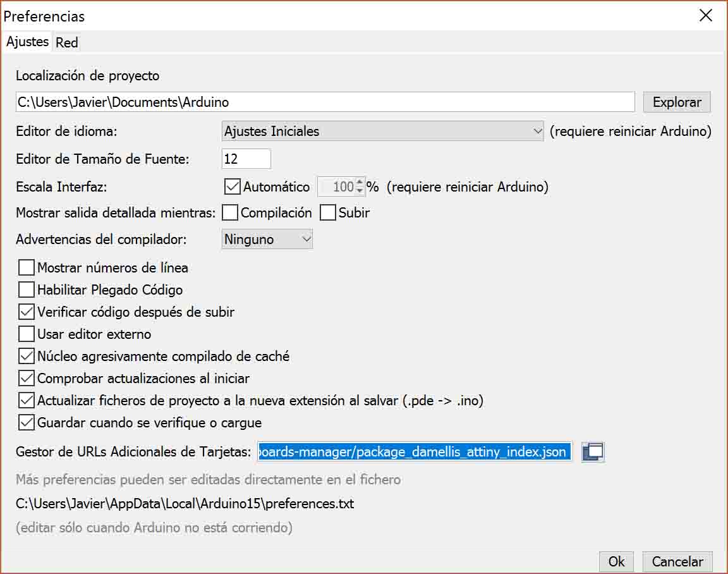The image size is (728, 574).
Task: Uncheck Actualizar ficheros de proyecto extensión option
Action: [27, 400]
